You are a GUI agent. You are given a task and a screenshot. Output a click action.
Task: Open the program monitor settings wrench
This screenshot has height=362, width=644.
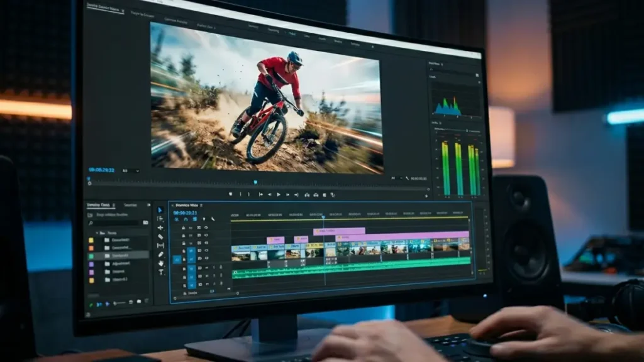[407, 178]
